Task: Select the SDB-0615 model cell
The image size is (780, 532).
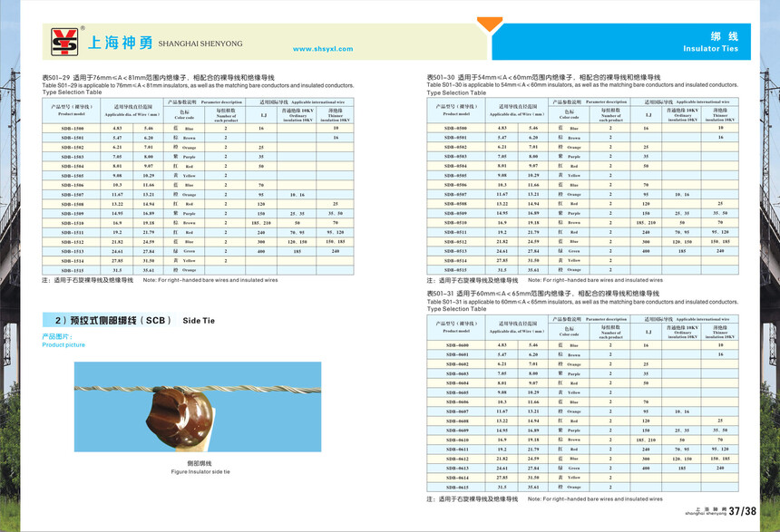Action: [457, 487]
